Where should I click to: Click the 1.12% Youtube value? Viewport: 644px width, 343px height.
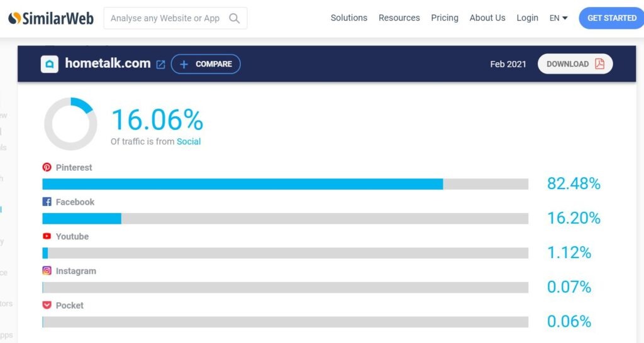pyautogui.click(x=569, y=253)
